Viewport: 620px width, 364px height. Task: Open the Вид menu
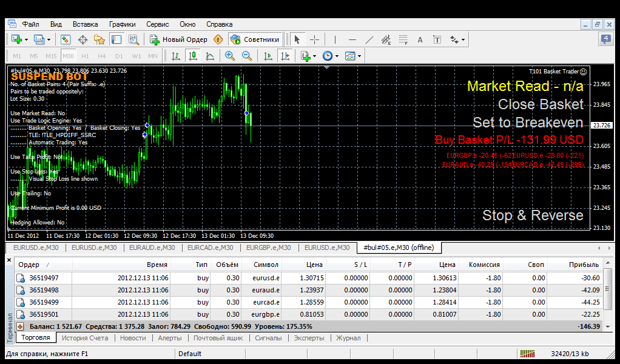[56, 24]
